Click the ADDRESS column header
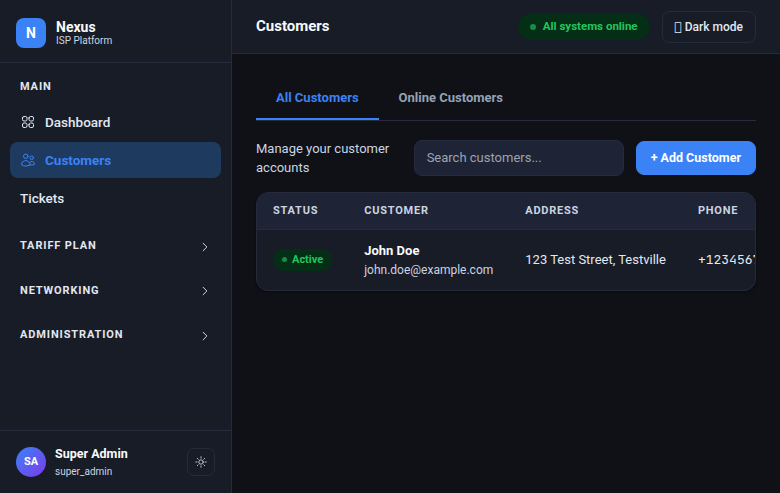This screenshot has height=493, width=780. [x=552, y=210]
